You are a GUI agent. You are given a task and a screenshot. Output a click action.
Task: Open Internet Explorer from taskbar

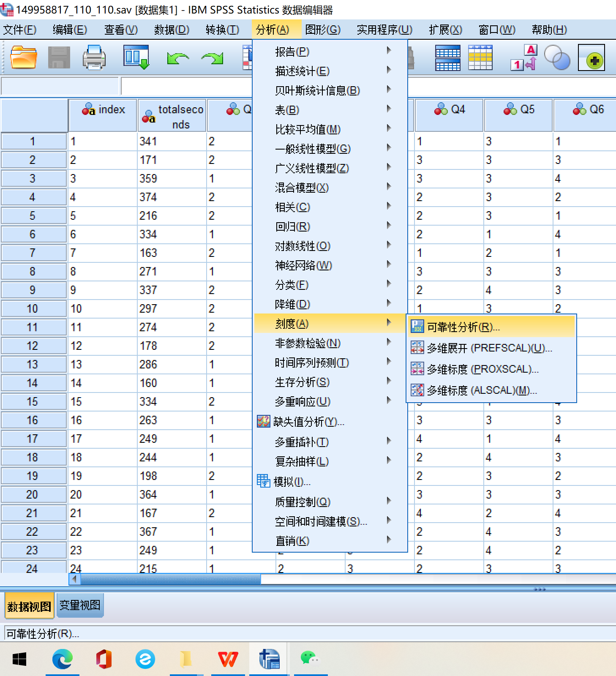coord(145,659)
